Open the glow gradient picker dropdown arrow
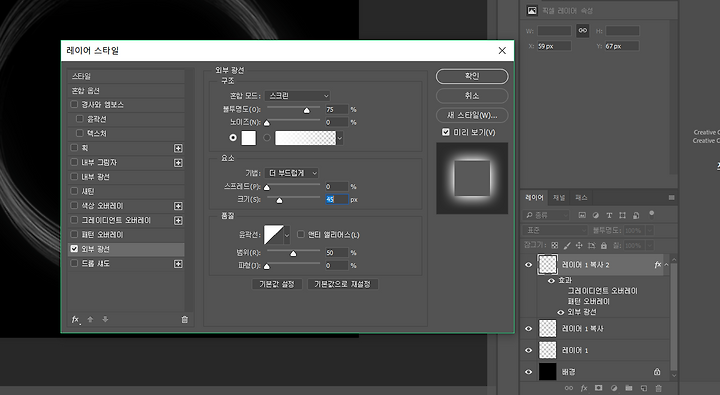 coord(340,138)
